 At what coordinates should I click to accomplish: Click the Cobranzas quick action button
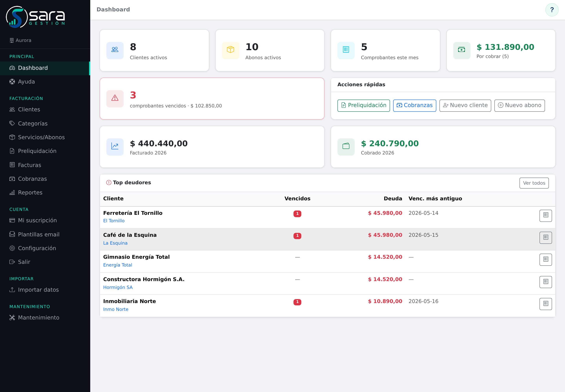(x=415, y=106)
